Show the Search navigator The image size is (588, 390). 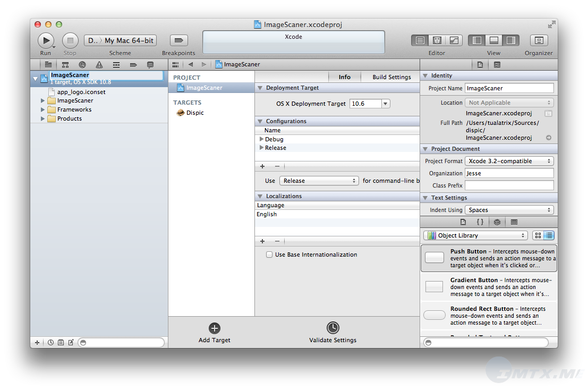coord(82,64)
